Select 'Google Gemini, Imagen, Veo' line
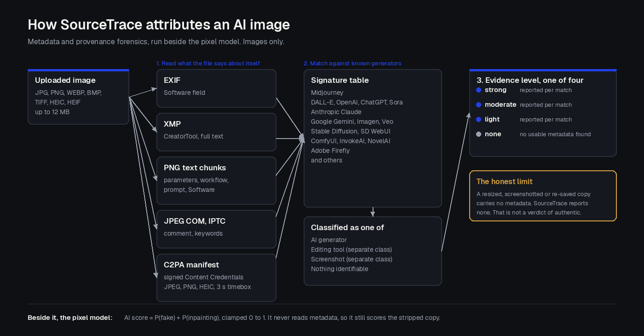This screenshot has height=336, width=644. 352,122
